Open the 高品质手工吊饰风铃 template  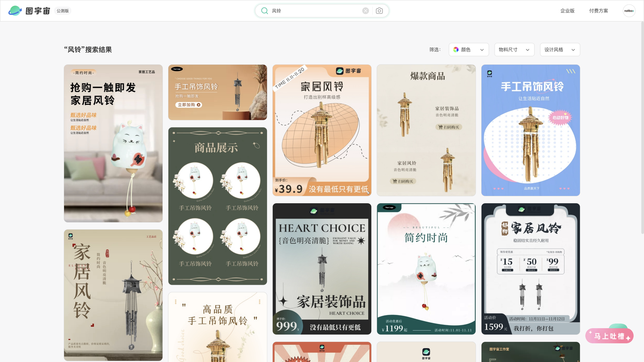(x=218, y=327)
